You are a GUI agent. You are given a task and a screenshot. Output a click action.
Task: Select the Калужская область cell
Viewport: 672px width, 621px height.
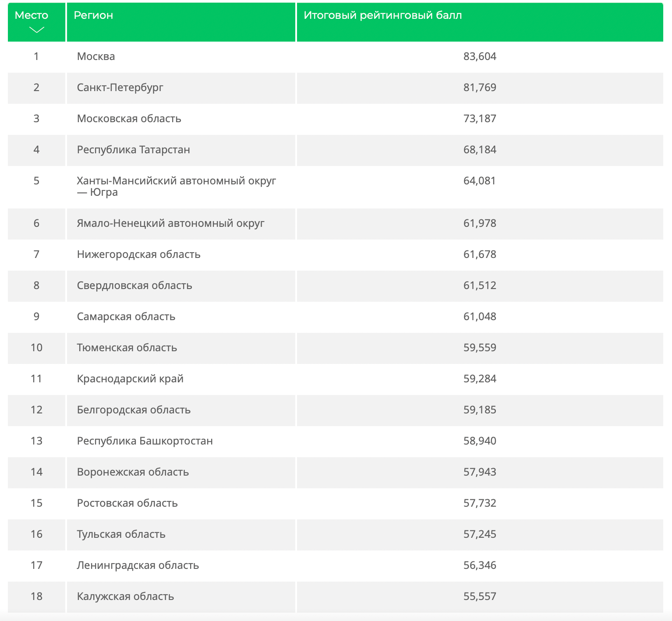pos(181,597)
